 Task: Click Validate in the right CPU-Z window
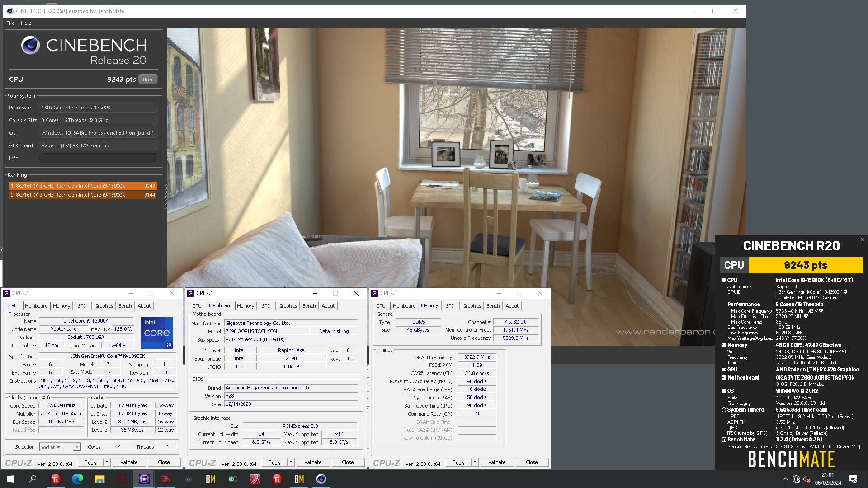click(497, 462)
